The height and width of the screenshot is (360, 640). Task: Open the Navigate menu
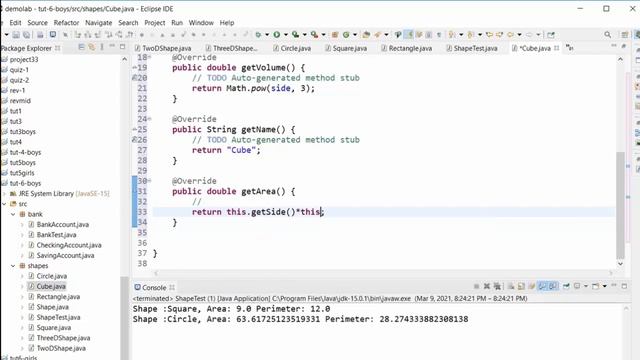coord(98,23)
